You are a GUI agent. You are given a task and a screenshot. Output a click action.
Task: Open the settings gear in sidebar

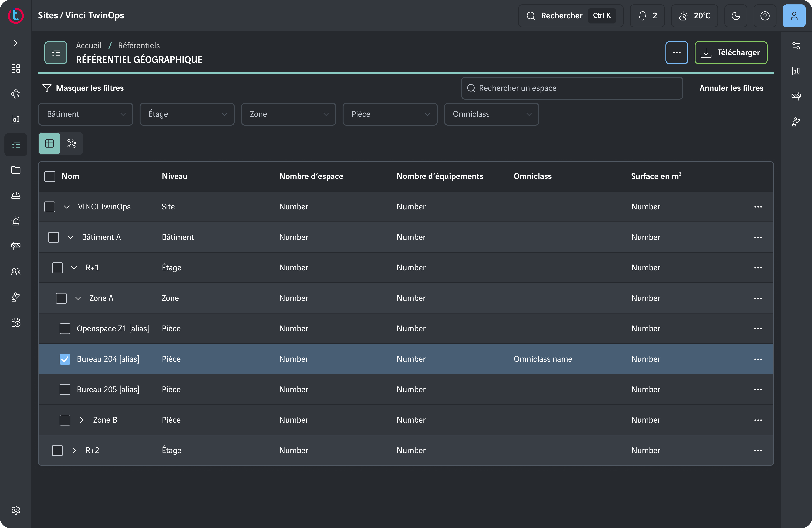[x=16, y=510]
